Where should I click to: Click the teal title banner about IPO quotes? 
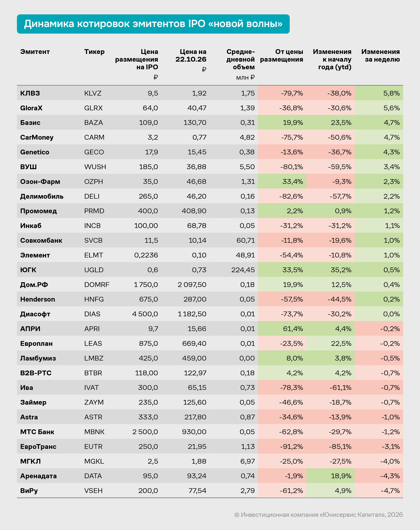pos(153,24)
